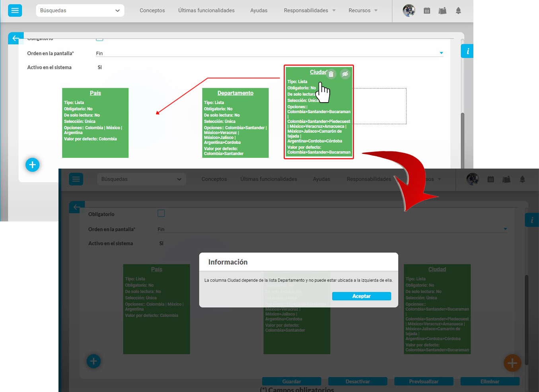
Task: Open the calendar icon in the upper toolbar
Action: click(427, 11)
